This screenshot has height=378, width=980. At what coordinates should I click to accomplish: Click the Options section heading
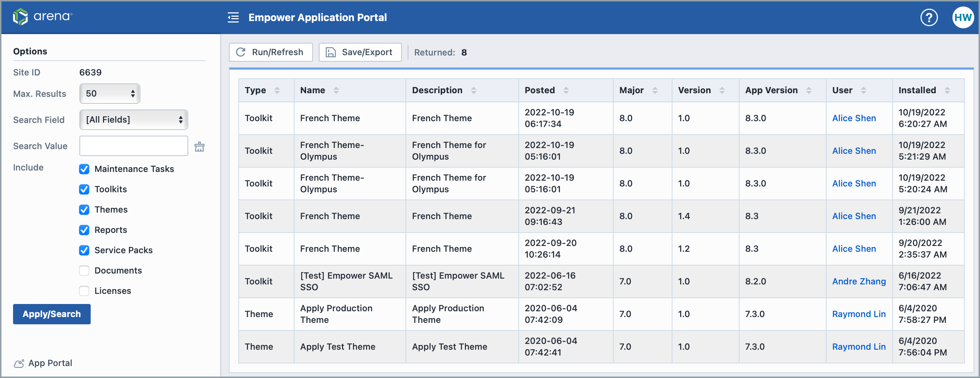30,52
